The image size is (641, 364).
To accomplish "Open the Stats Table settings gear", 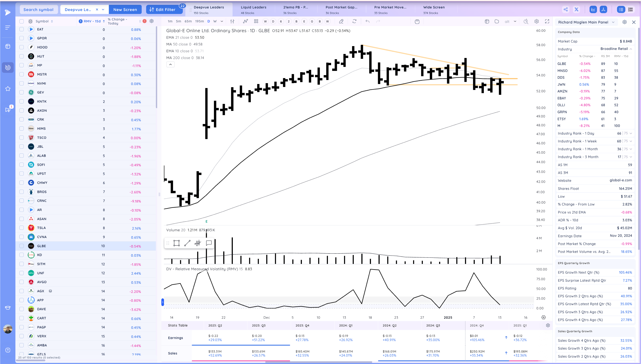I will (x=548, y=325).
